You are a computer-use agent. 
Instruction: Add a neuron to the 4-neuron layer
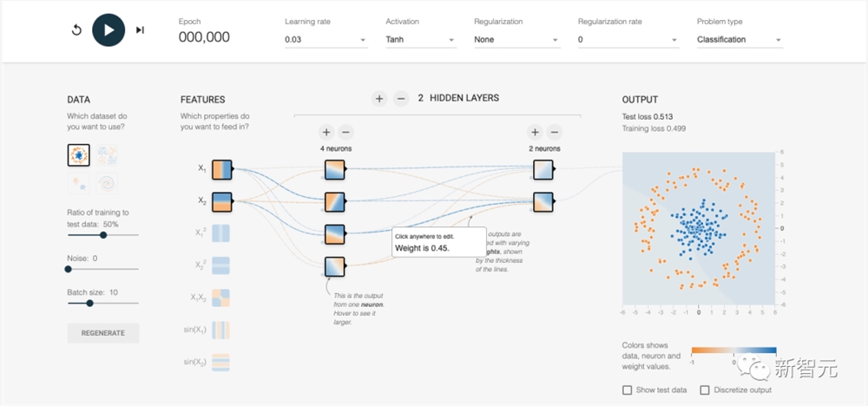click(x=326, y=132)
